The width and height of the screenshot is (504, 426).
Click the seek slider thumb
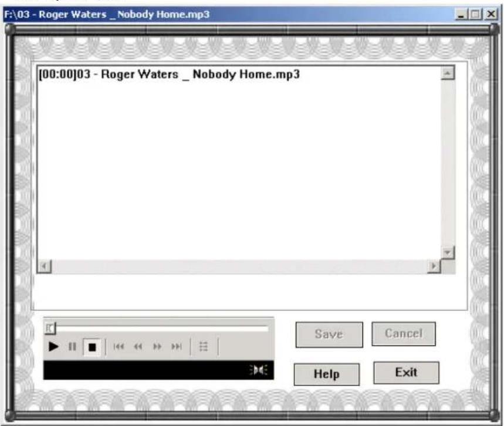pos(50,328)
